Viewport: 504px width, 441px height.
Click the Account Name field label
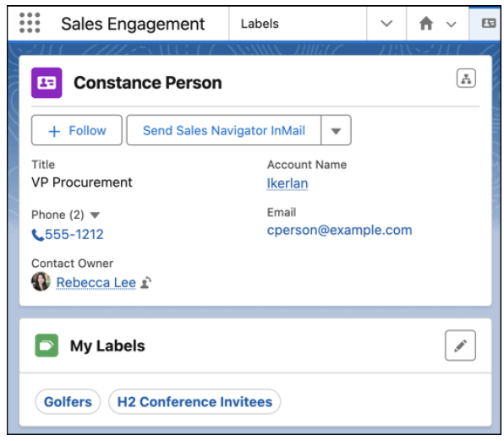[x=307, y=165]
